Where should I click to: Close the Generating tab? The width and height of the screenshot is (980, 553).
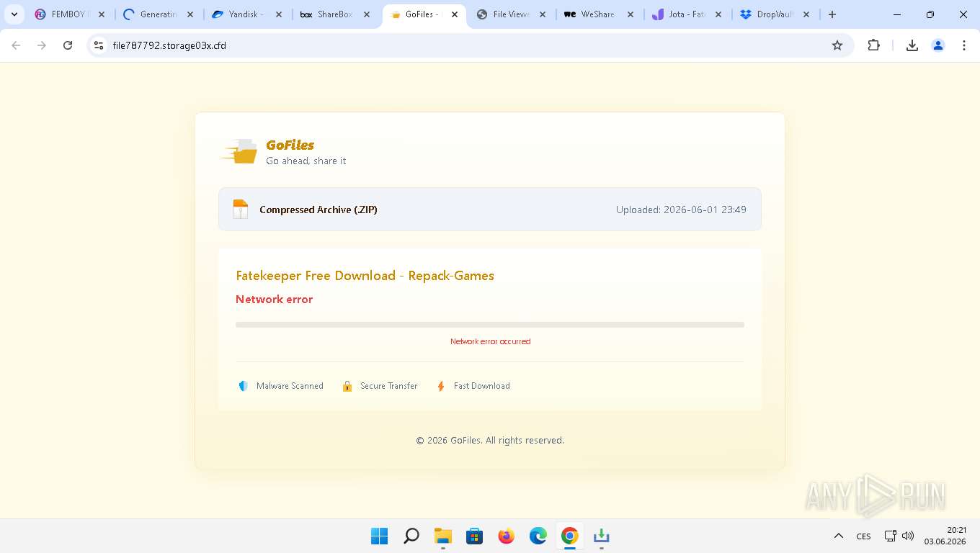point(190,14)
